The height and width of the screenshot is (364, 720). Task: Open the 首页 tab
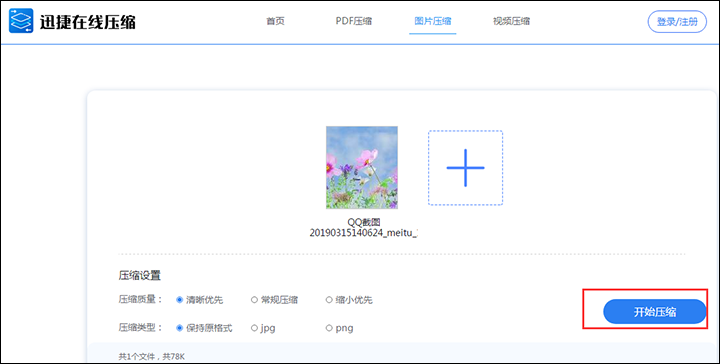(x=276, y=21)
